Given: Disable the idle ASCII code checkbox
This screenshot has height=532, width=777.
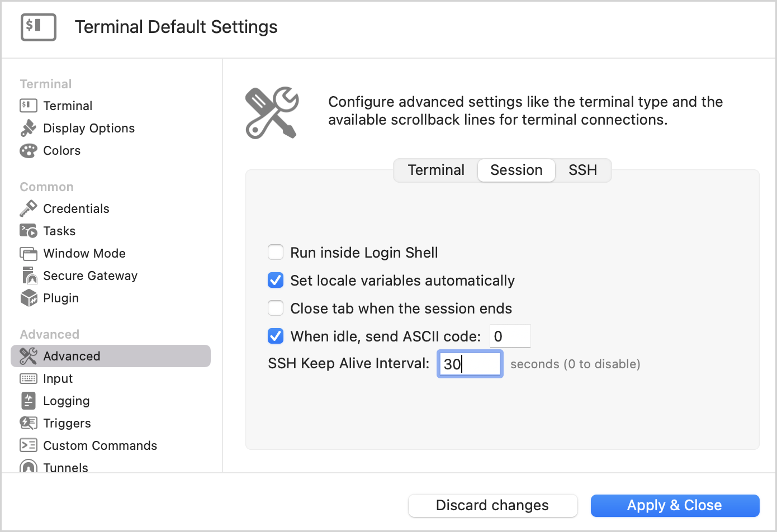Looking at the screenshot, I should coord(276,336).
